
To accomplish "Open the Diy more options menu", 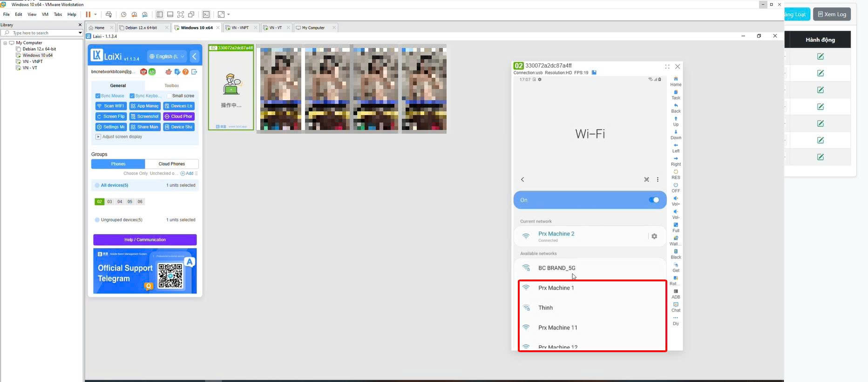I will click(676, 320).
